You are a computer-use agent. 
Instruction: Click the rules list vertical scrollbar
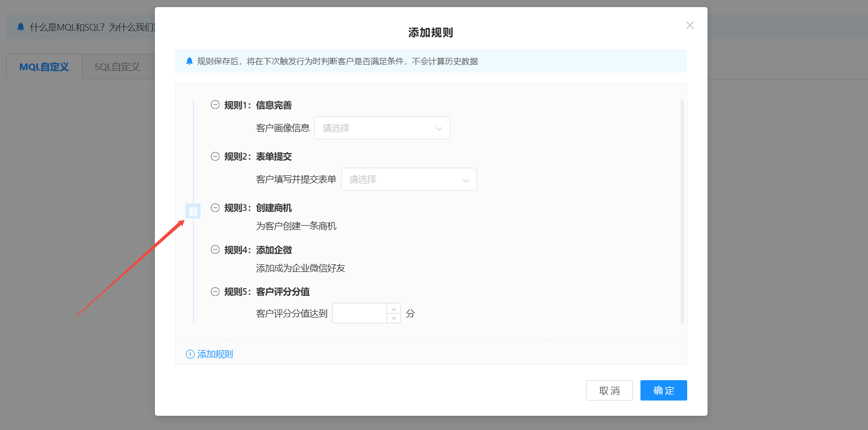(682, 211)
